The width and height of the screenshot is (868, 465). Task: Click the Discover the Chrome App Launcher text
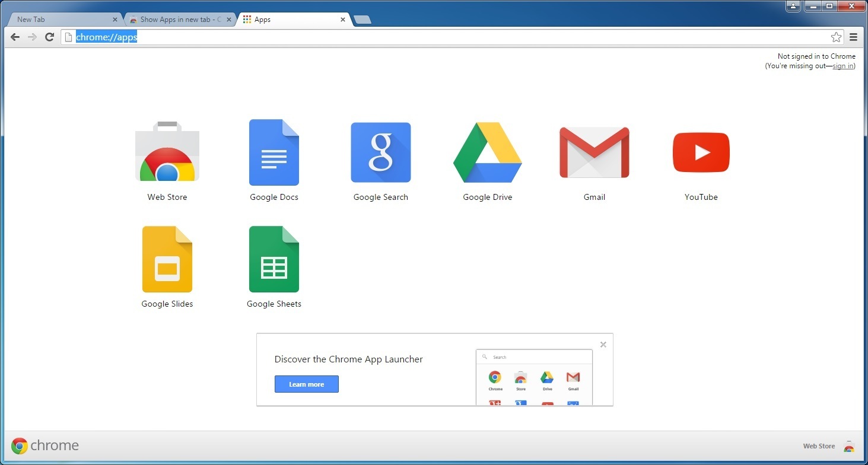point(349,359)
